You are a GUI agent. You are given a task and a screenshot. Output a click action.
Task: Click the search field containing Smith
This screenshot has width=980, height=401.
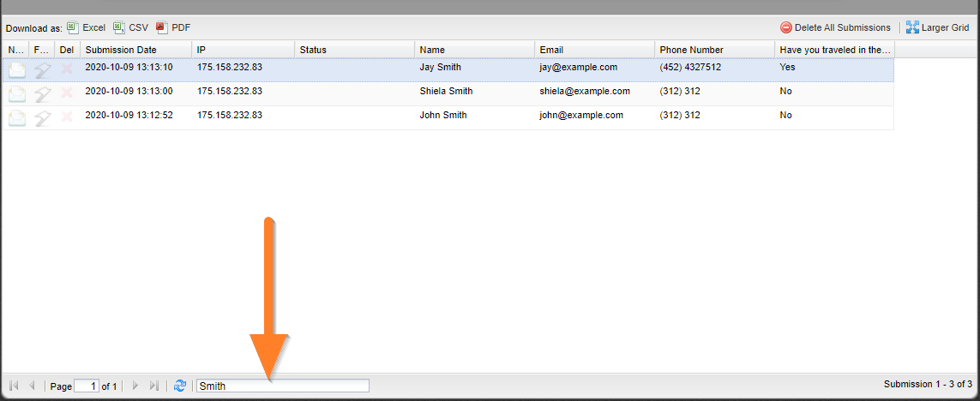coord(283,386)
